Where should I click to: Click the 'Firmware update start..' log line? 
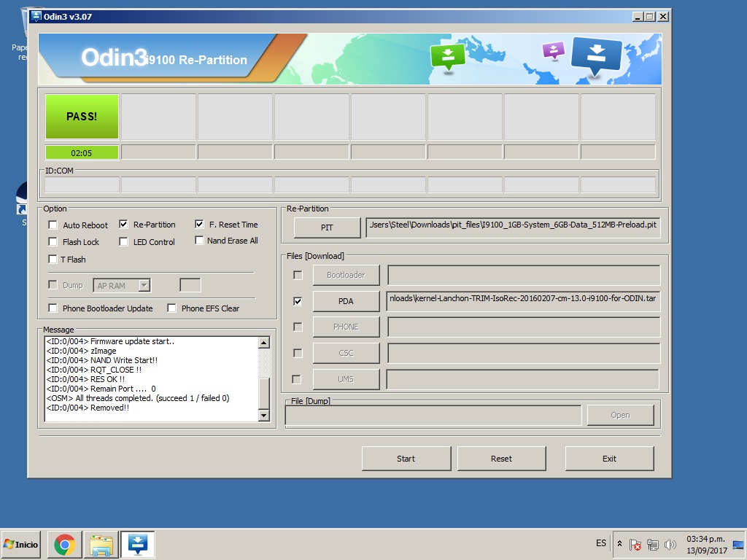click(x=111, y=341)
